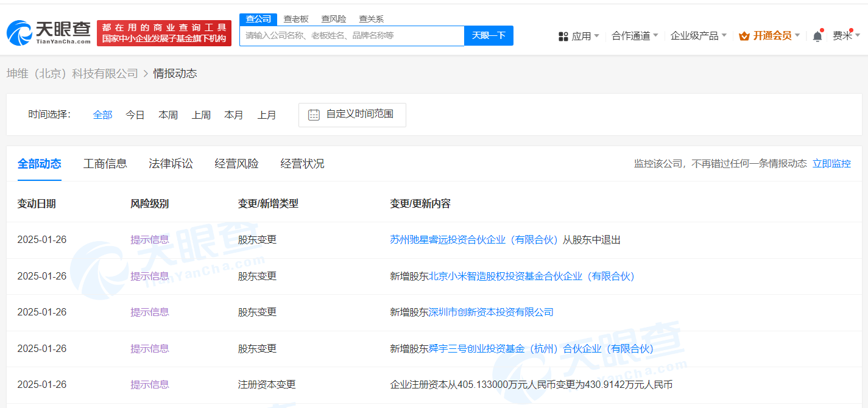Click 提示信息 in the 深圳市创新资本 row

[x=150, y=312]
